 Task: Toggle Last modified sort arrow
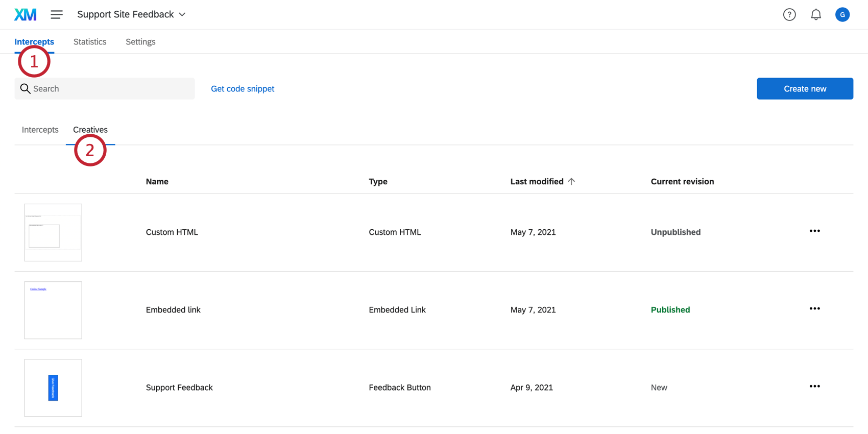point(571,181)
